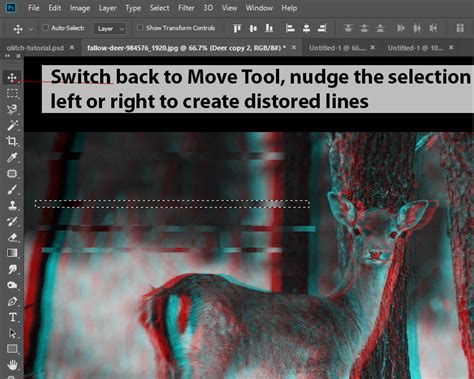Click Distribute vertical centers icon

(364, 28)
